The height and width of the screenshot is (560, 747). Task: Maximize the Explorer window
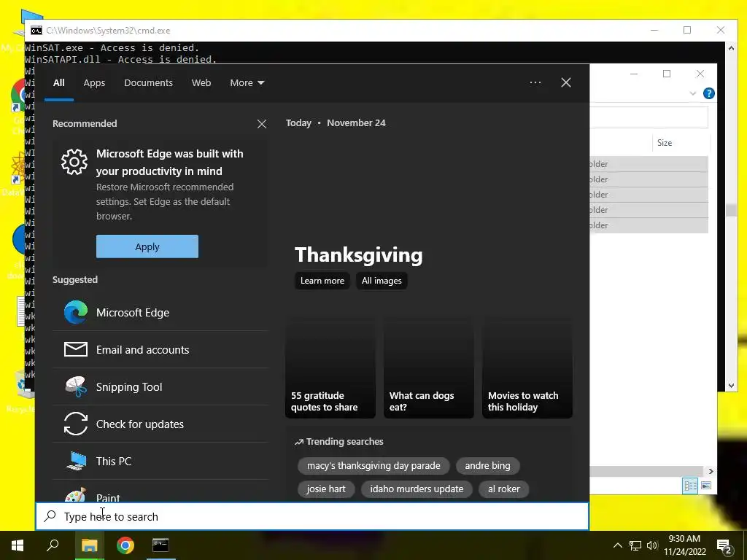(667, 74)
